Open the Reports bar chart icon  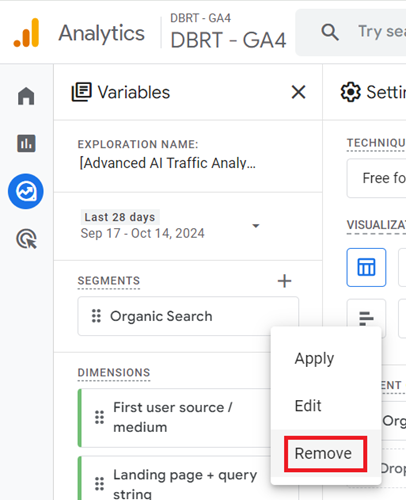[x=26, y=143]
